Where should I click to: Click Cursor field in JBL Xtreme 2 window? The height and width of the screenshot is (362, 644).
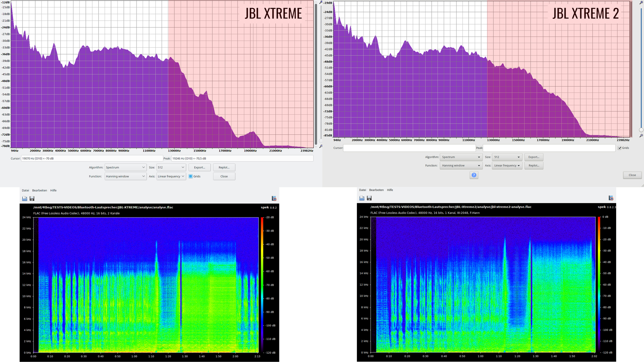coord(409,148)
